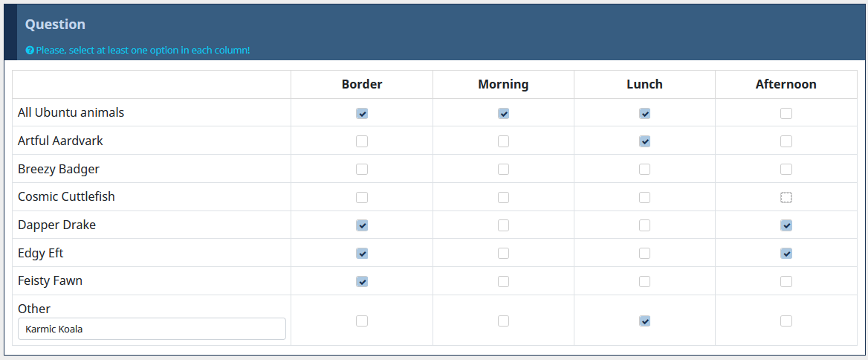Image resolution: width=868 pixels, height=360 pixels.
Task: Check Feisty Fawn for Lunch
Action: [644, 282]
